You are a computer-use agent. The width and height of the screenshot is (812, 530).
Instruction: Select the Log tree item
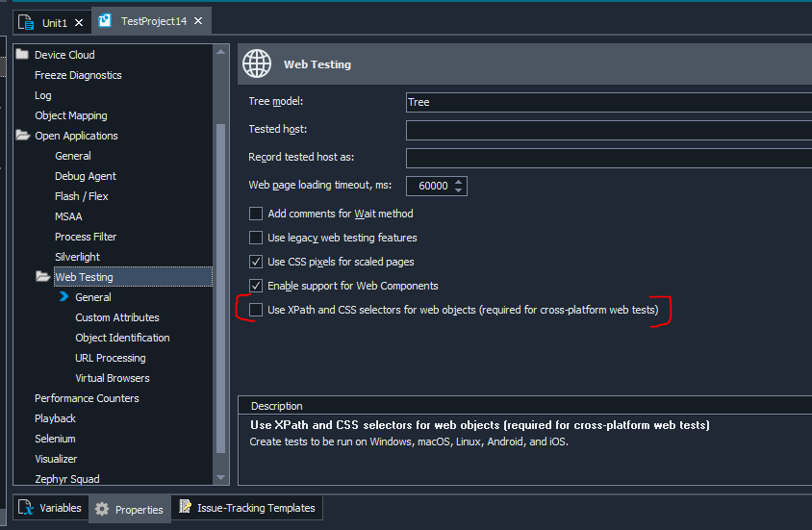(42, 95)
